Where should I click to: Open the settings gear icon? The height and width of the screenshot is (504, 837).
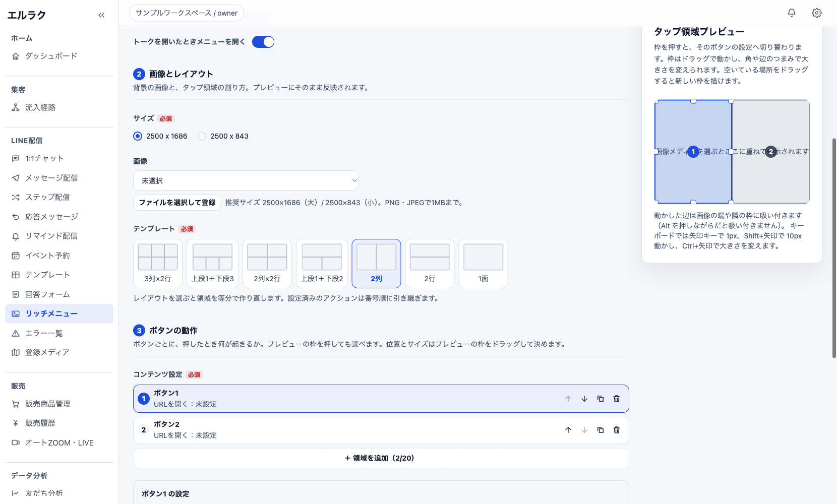[817, 13]
